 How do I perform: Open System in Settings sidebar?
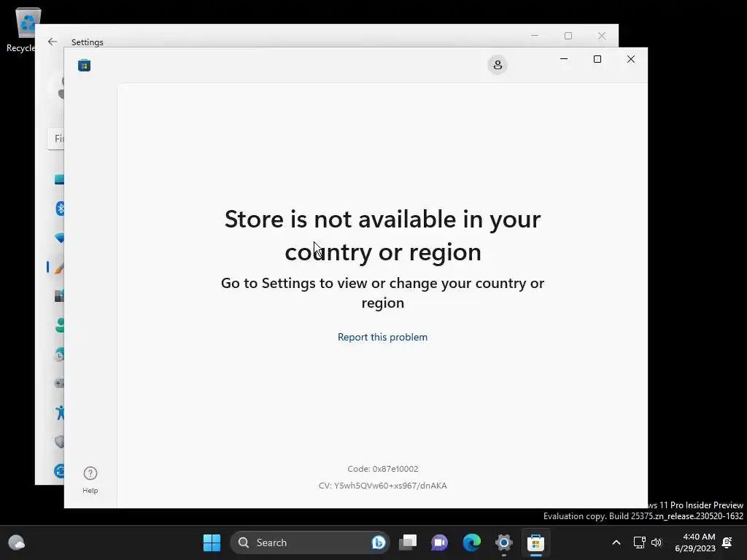click(60, 179)
